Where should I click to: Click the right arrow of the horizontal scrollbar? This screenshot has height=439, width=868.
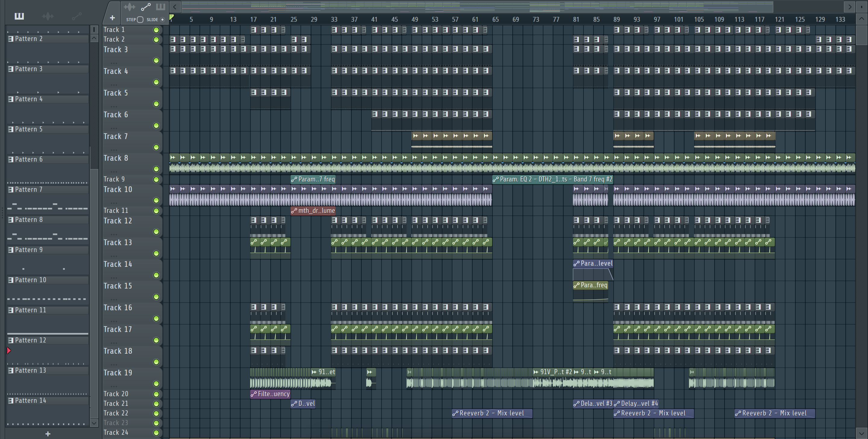coord(850,7)
